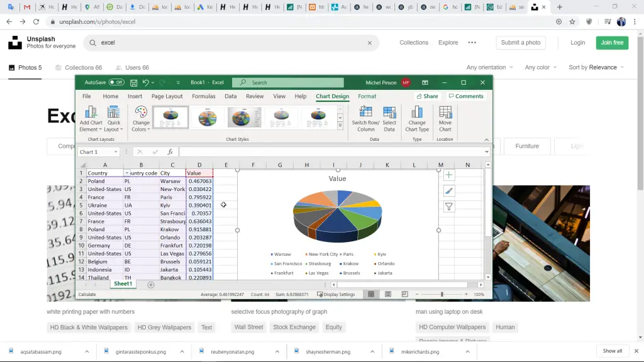The width and height of the screenshot is (644, 362).
Task: Click Display Settings in status bar
Action: click(x=336, y=294)
